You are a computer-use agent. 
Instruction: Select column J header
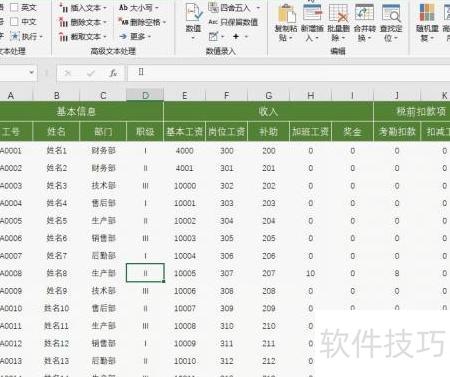coord(397,96)
